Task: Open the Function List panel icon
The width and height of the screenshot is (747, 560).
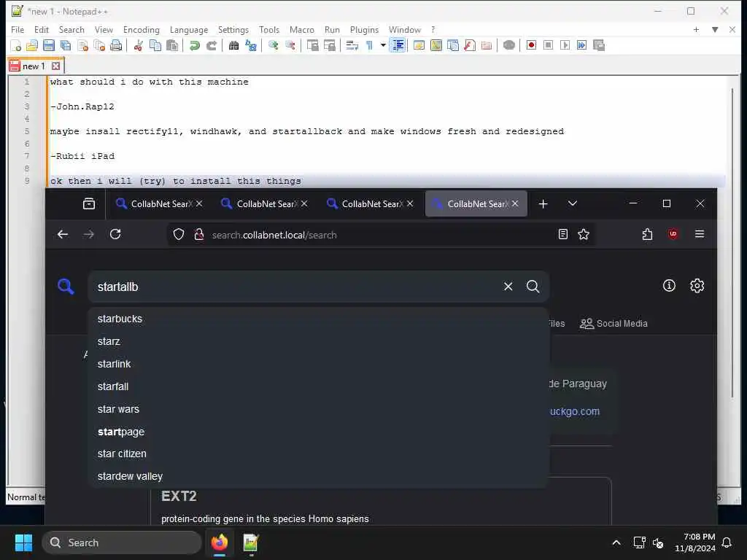Action: (470, 46)
